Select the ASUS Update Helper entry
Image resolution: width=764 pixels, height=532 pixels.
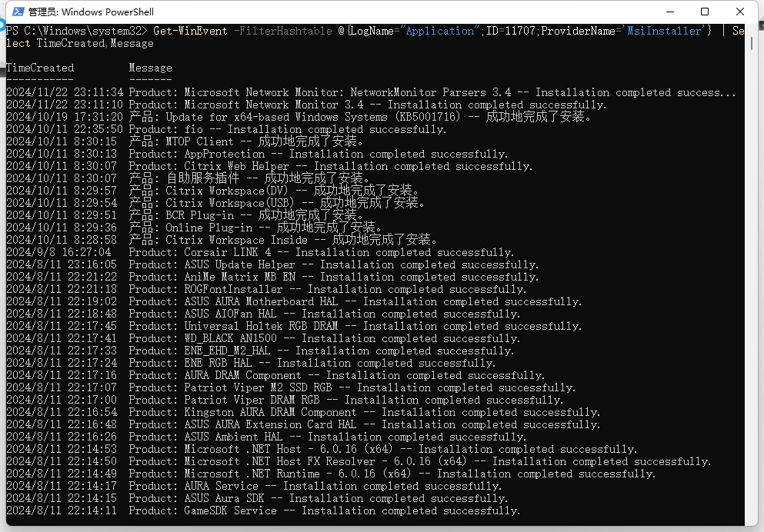[308, 264]
